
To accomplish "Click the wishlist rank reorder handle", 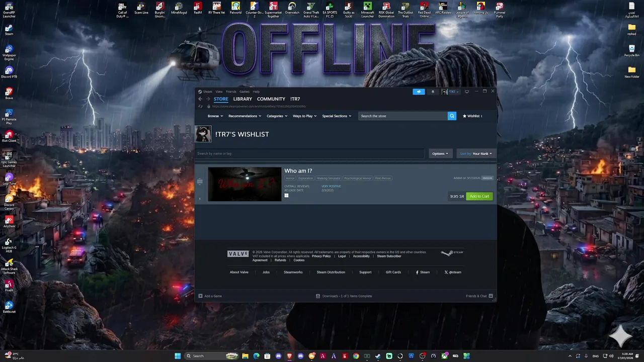I will [x=200, y=182].
